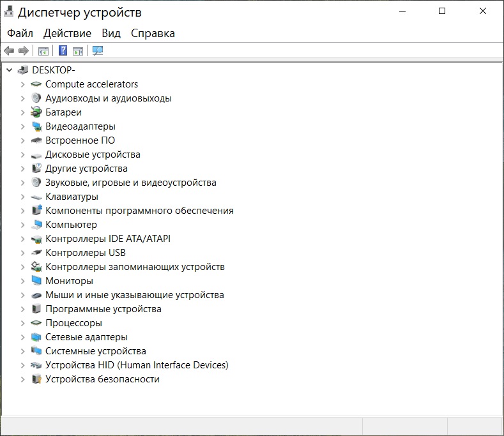Viewport: 504px width, 436px height.
Task: Expand the Compute accelerators category
Action: 22,84
